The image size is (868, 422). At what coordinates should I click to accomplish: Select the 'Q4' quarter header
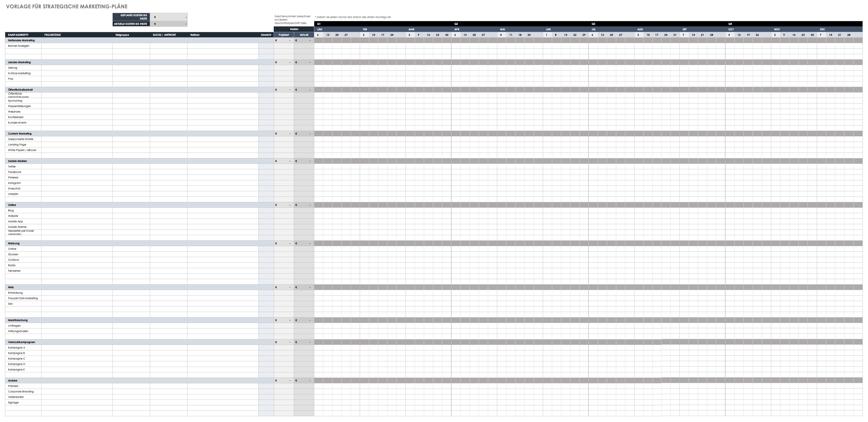[794, 24]
